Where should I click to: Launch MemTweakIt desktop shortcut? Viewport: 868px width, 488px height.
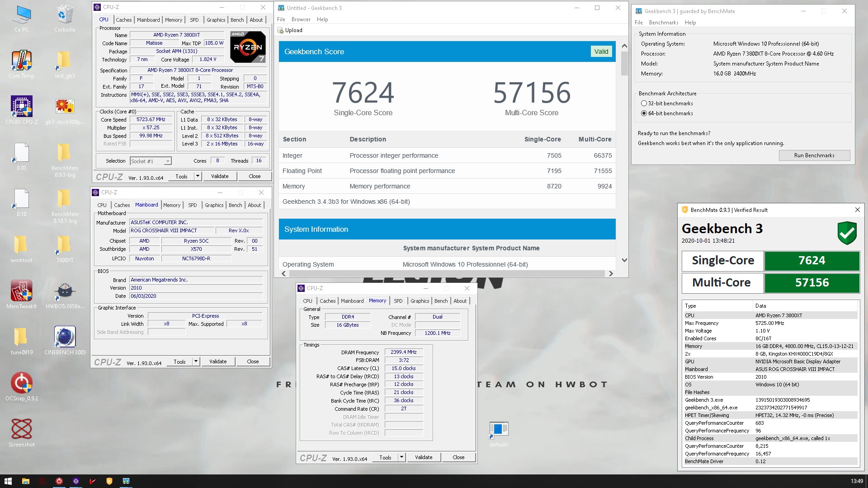tap(21, 295)
